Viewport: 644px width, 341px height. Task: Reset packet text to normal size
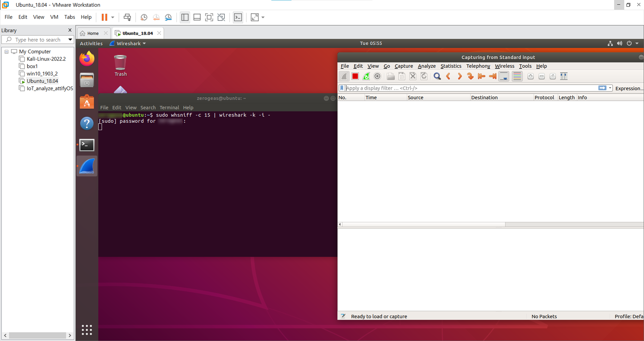553,76
